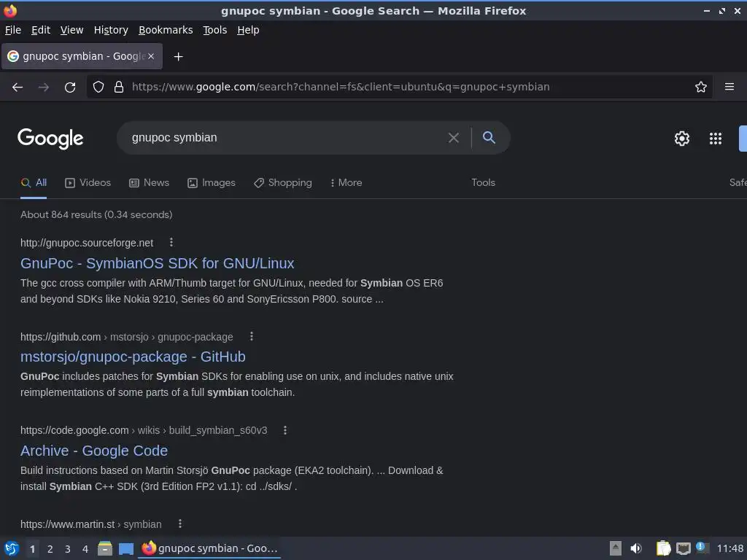Image resolution: width=747 pixels, height=560 pixels.
Task: Click the forward navigation arrow
Action: pos(43,87)
